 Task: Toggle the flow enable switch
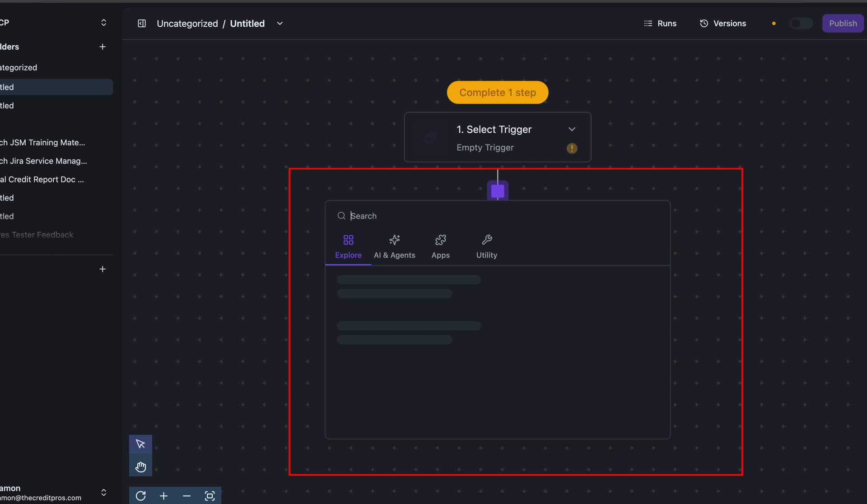(x=801, y=23)
